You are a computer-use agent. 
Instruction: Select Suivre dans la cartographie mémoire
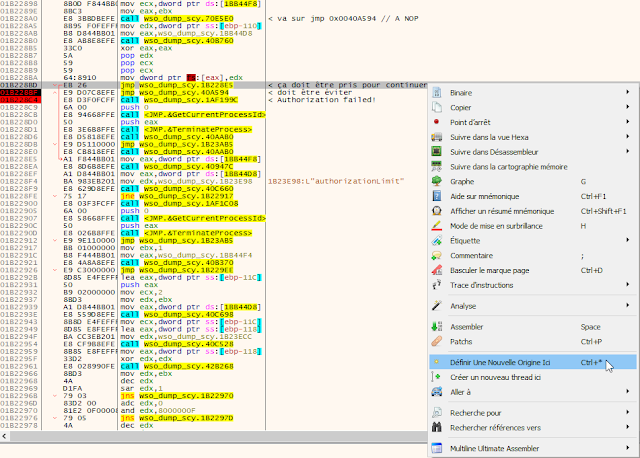click(x=533, y=167)
